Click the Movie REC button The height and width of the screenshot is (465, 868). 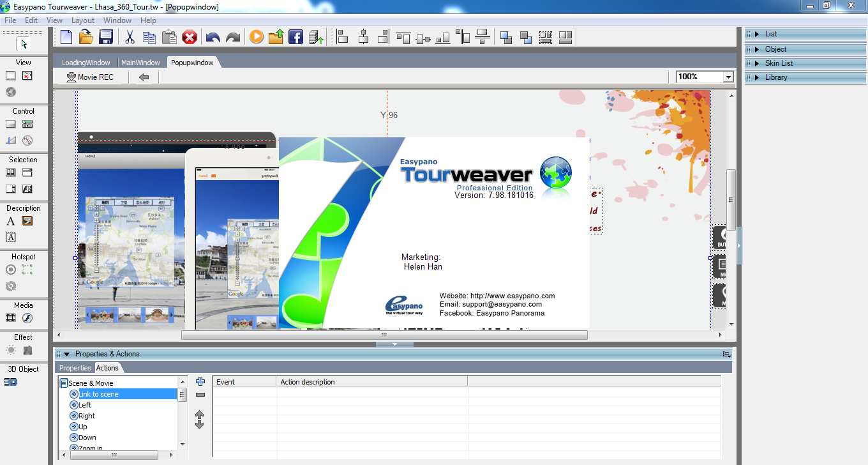point(91,77)
